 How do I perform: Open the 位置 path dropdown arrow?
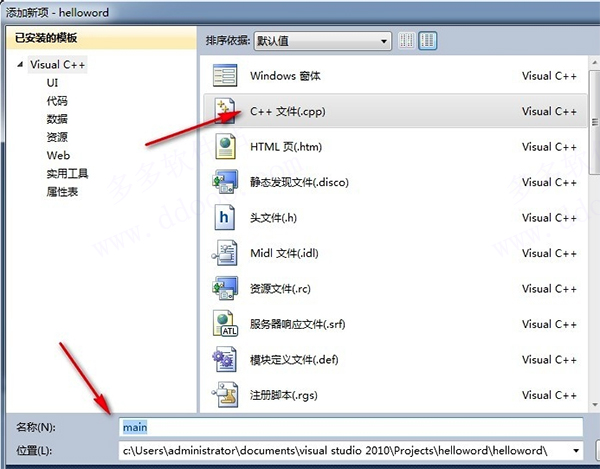pos(576,451)
